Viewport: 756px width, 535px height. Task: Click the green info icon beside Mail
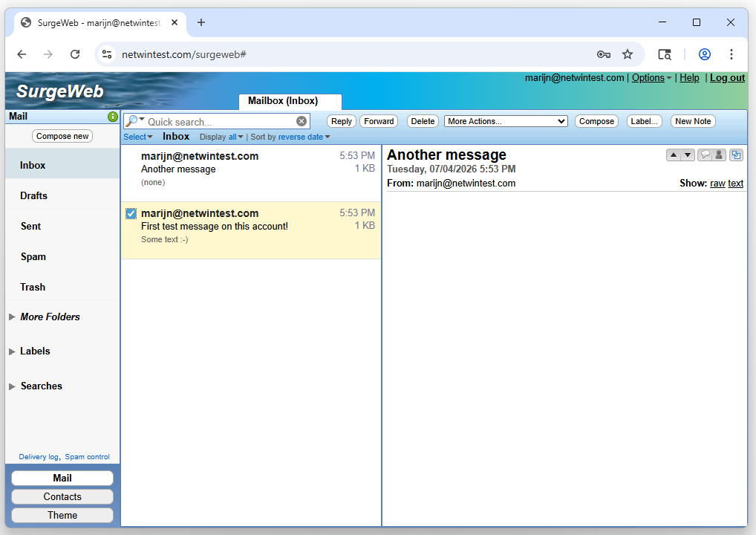click(x=113, y=117)
